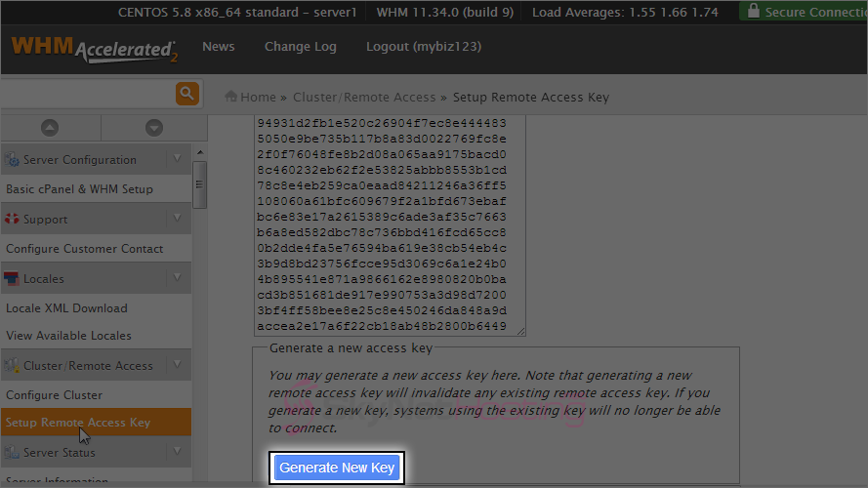Click the 'WHM 11.34.0 (build 9)' text
Viewport: 868px width, 488px height.
coord(445,12)
